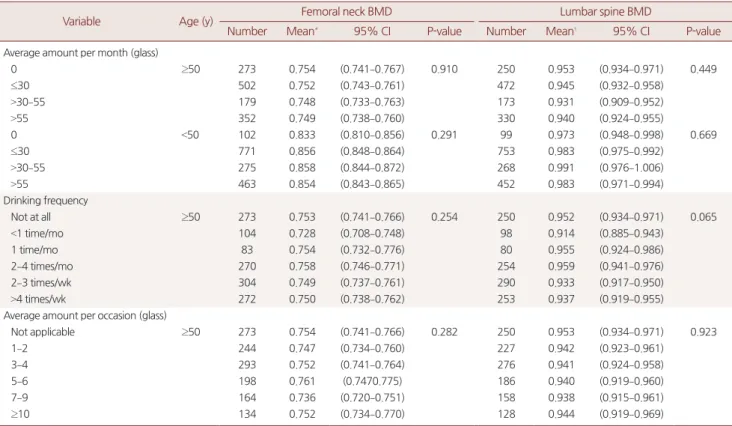Select the mean value '0.833'
The width and height of the screenshot is (732, 426).
302,135
